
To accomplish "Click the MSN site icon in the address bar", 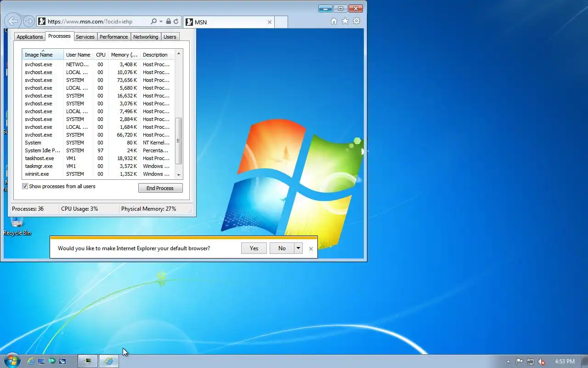I will tap(42, 21).
